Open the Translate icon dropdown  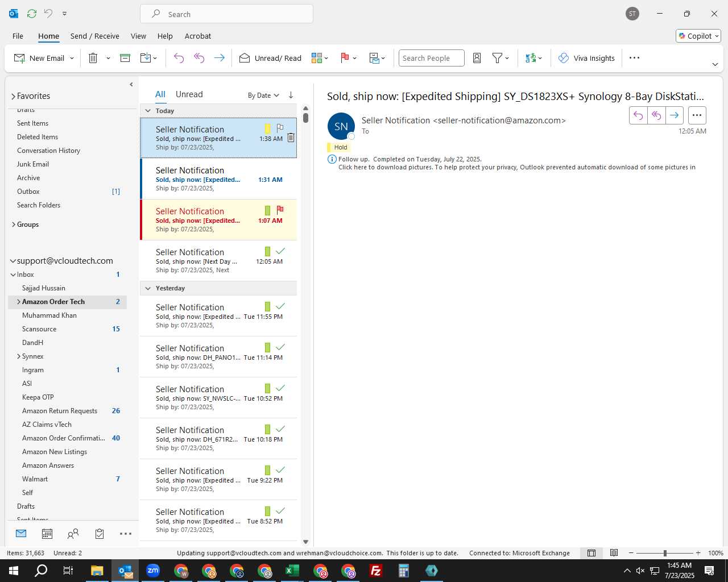point(533,58)
